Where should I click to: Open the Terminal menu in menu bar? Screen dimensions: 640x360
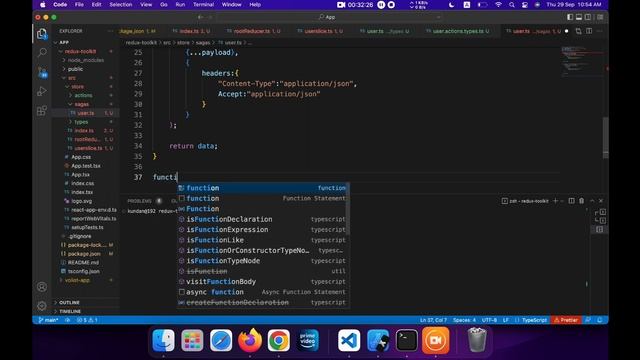click(204, 5)
